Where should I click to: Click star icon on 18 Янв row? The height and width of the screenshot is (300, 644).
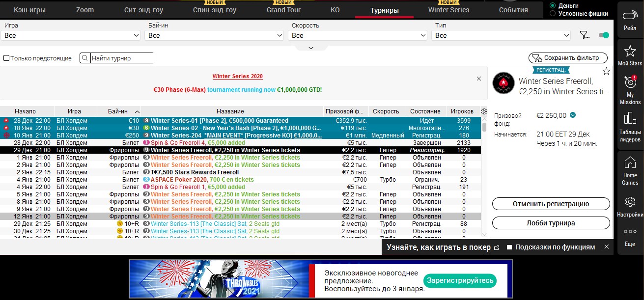click(6, 128)
